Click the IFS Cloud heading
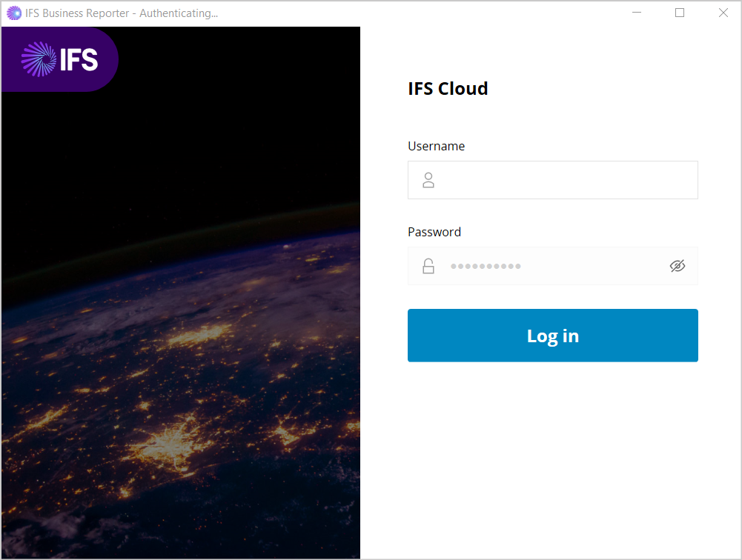The width and height of the screenshot is (742, 560). (447, 88)
